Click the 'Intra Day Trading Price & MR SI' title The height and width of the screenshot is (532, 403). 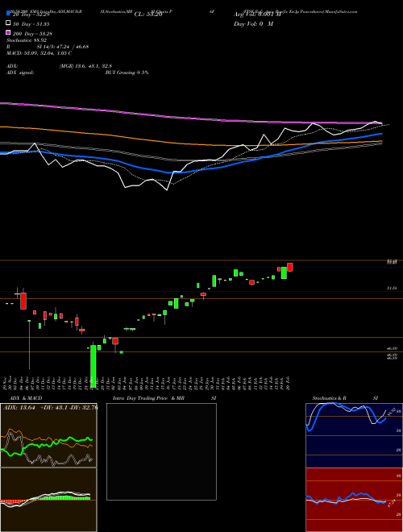click(164, 398)
